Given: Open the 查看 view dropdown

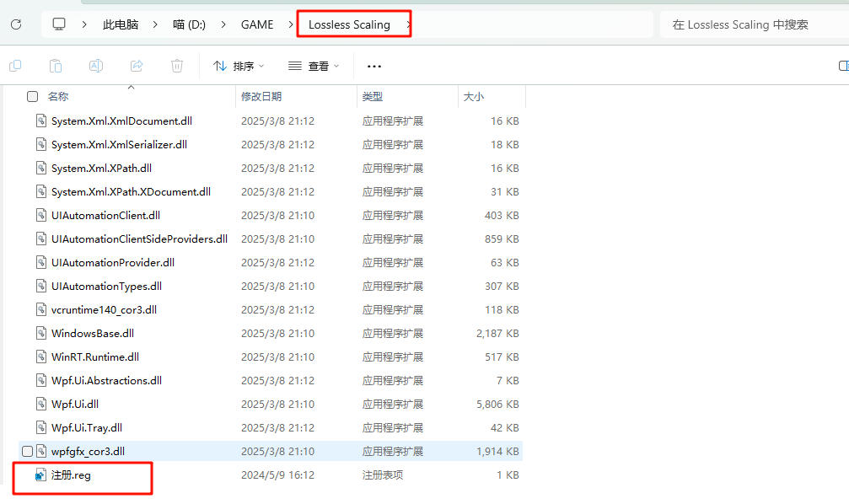Looking at the screenshot, I should coord(314,66).
